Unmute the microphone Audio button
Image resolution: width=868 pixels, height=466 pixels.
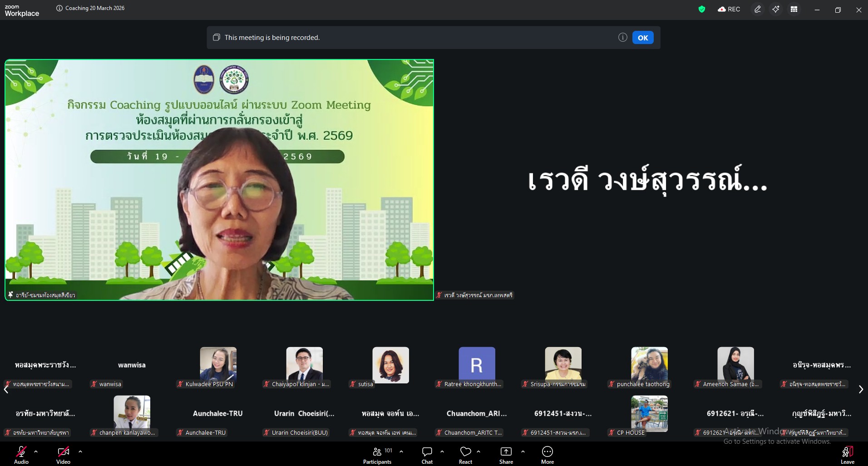click(21, 455)
